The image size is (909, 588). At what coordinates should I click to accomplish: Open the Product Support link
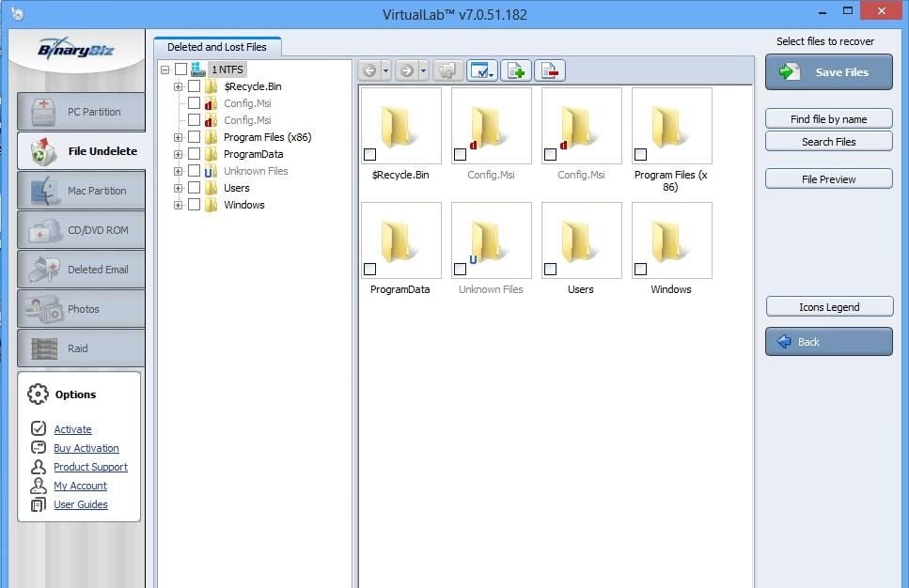[90, 467]
